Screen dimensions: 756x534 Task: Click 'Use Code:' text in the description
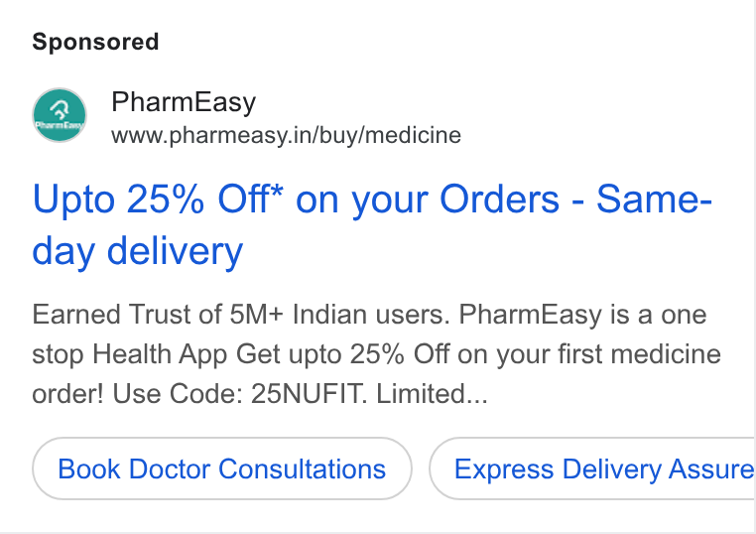(178, 394)
